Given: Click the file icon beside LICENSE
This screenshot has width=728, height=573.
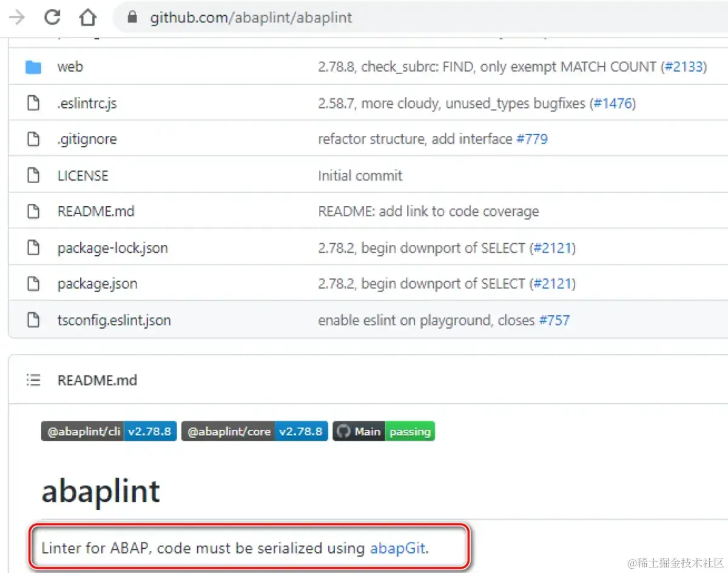Looking at the screenshot, I should [x=33, y=175].
